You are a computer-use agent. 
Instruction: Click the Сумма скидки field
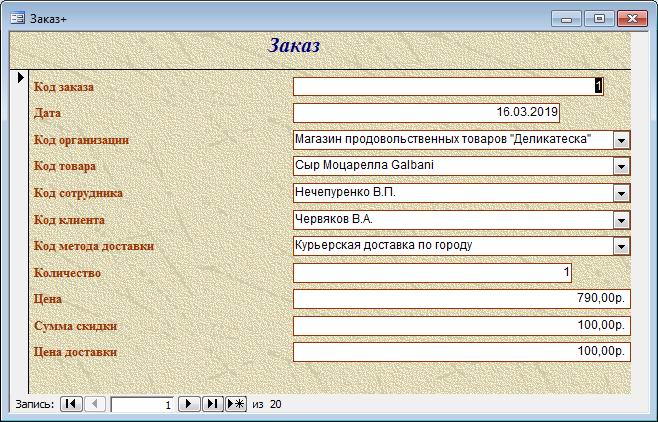(x=460, y=325)
